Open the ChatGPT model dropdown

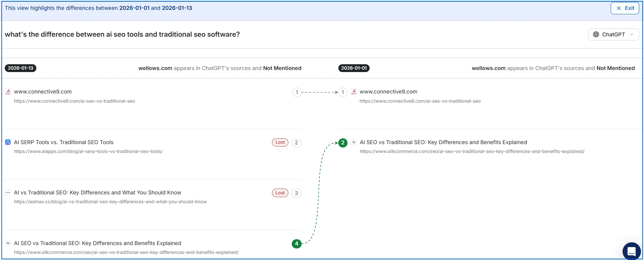(x=613, y=34)
